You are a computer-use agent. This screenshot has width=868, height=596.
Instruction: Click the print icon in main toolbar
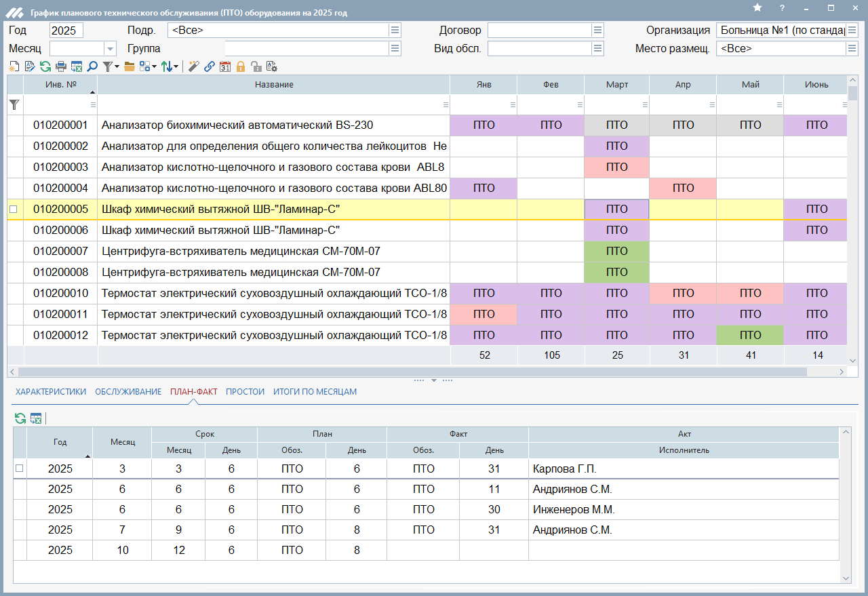click(61, 66)
